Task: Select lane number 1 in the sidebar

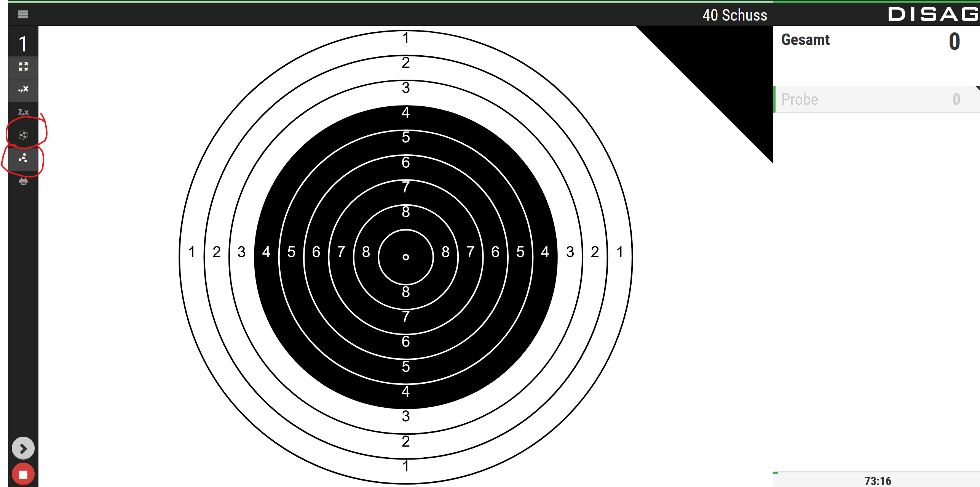Action: pyautogui.click(x=23, y=43)
